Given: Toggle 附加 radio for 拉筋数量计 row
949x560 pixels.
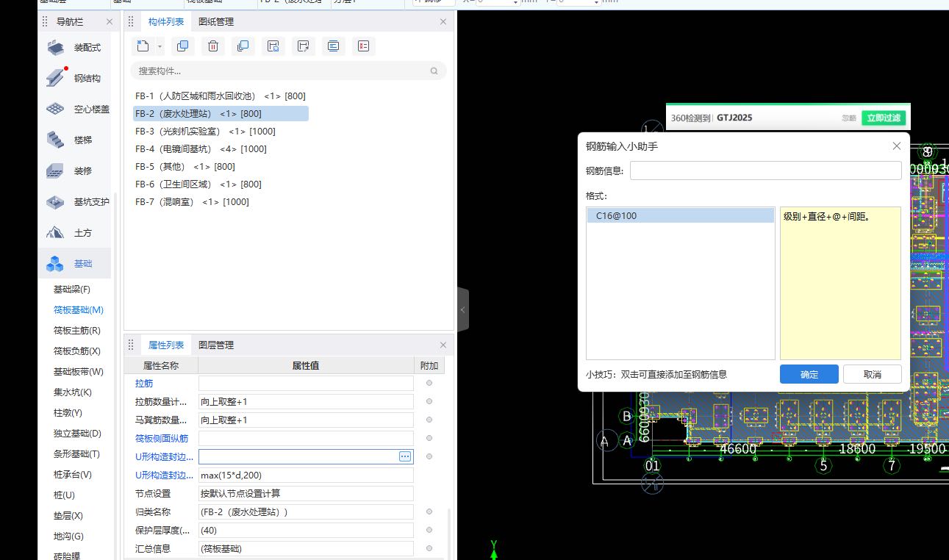Looking at the screenshot, I should [x=429, y=401].
